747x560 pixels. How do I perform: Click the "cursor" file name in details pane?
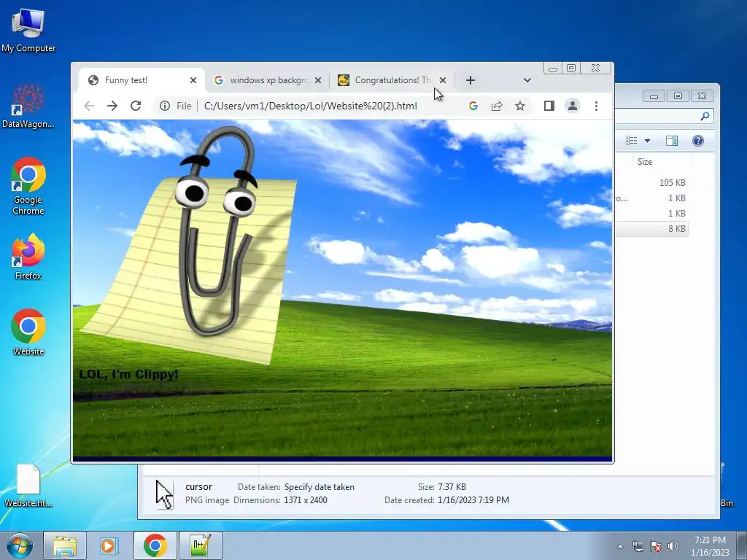pos(198,487)
